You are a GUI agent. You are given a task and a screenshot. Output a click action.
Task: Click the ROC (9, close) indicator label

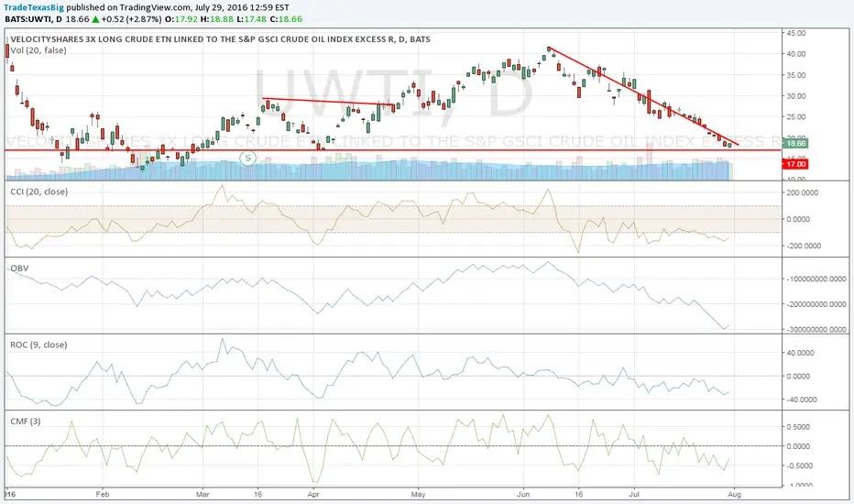(x=38, y=345)
